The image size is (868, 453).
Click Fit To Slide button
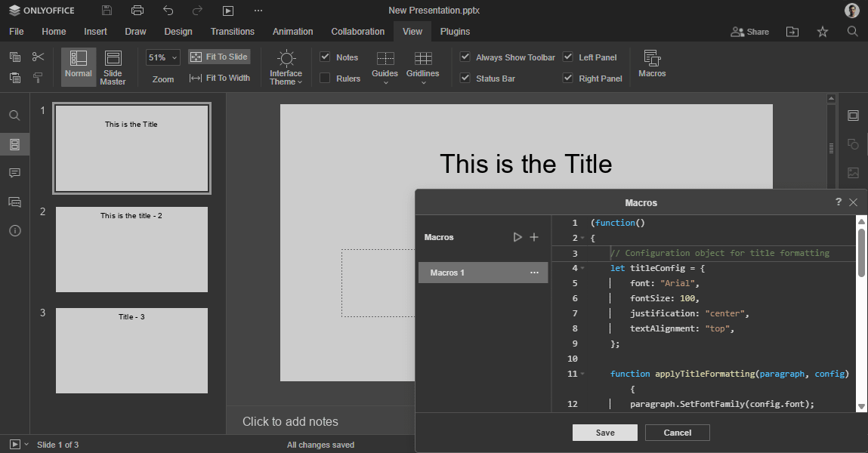pyautogui.click(x=219, y=57)
